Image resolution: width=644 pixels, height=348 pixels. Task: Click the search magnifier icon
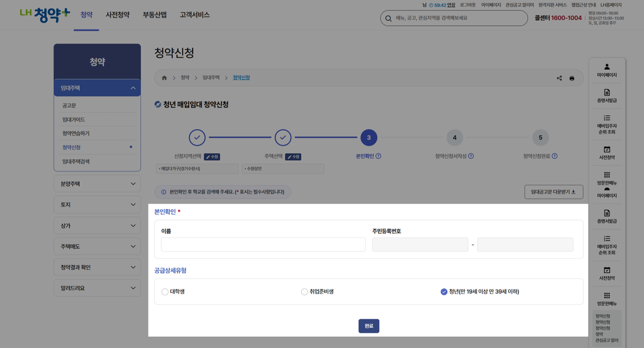388,18
